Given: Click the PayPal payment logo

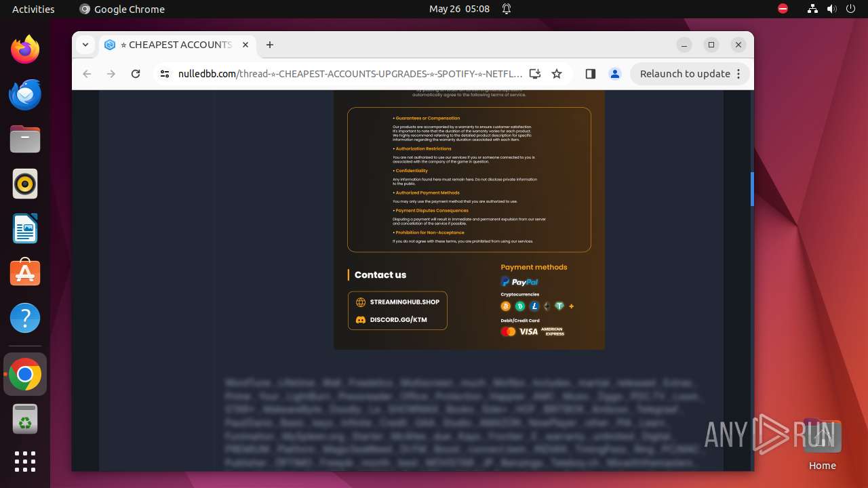Looking at the screenshot, I should [x=519, y=281].
